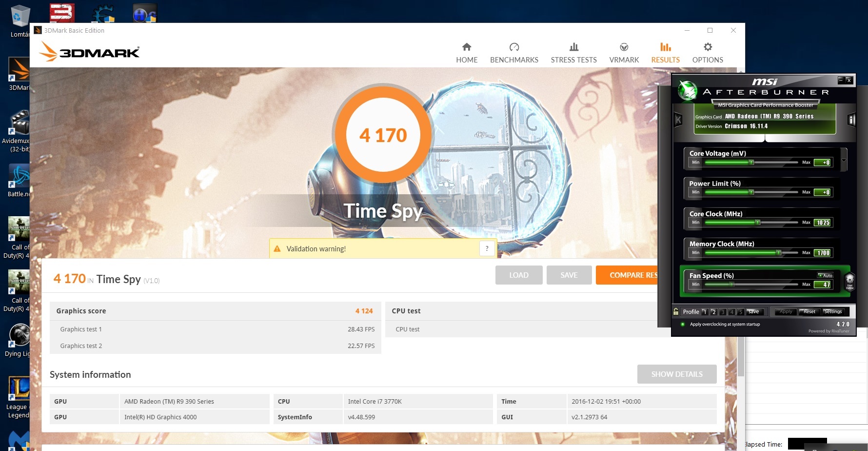Viewport: 868px width, 451px height.
Task: Click the Afterburner profile Save button
Action: pos(754,311)
